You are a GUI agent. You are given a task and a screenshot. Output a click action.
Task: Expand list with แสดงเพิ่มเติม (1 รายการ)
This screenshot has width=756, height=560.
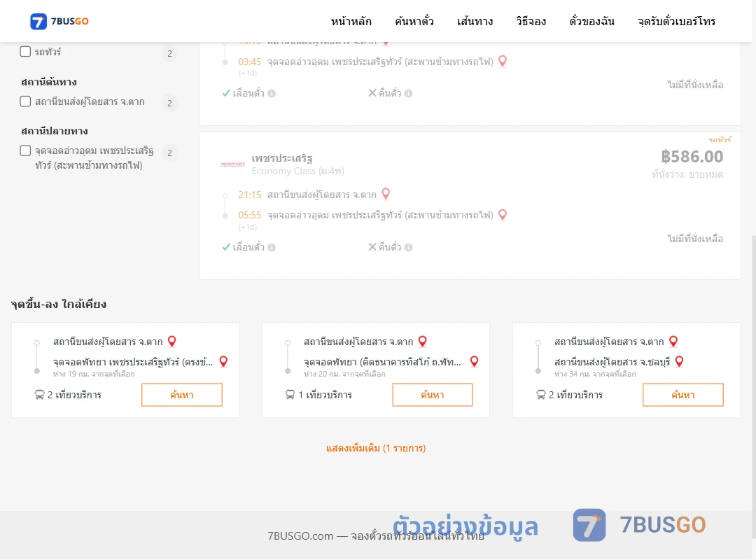pyautogui.click(x=376, y=448)
